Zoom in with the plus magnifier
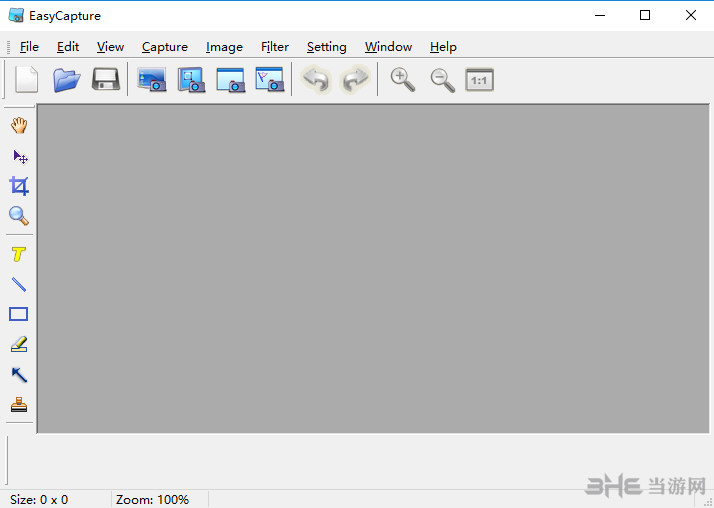This screenshot has width=714, height=508. click(x=403, y=80)
